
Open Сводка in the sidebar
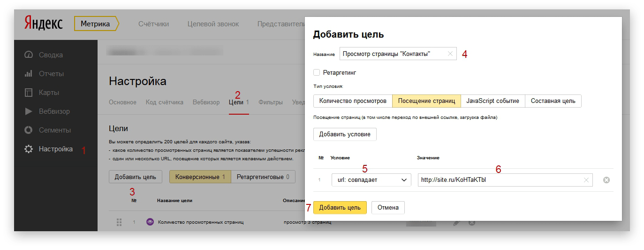[x=51, y=55]
